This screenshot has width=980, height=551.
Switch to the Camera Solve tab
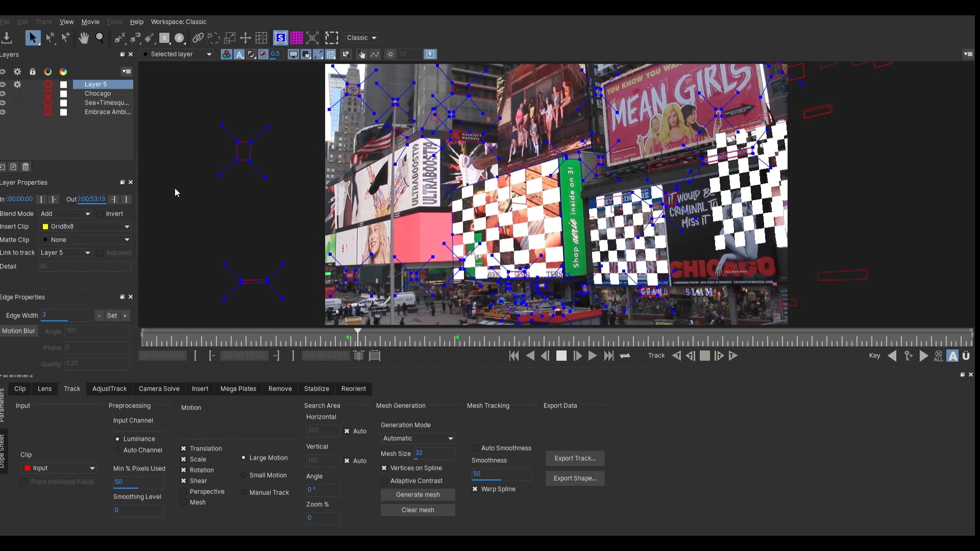(159, 389)
